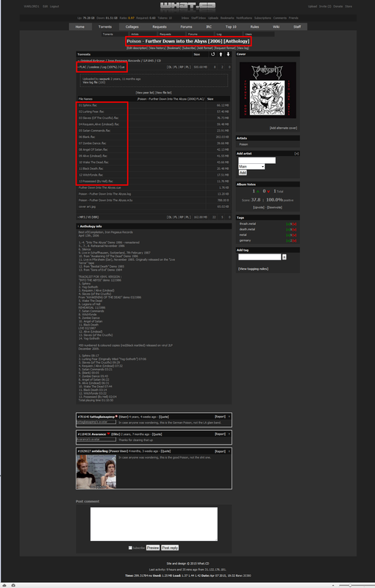Click the Upload link in the top right
The image size is (375, 588).
(312, 7)
